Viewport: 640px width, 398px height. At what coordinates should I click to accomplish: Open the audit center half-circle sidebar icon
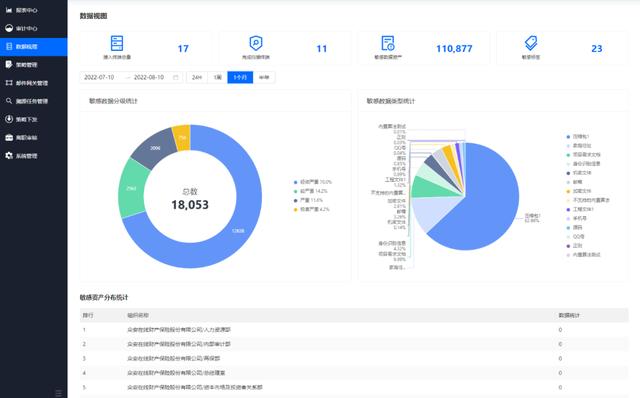point(9,28)
